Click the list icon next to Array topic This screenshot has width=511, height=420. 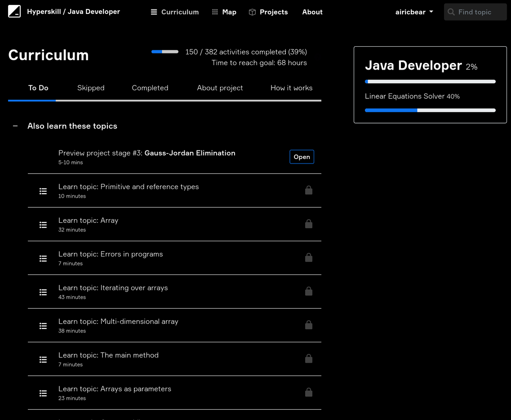pyautogui.click(x=43, y=225)
